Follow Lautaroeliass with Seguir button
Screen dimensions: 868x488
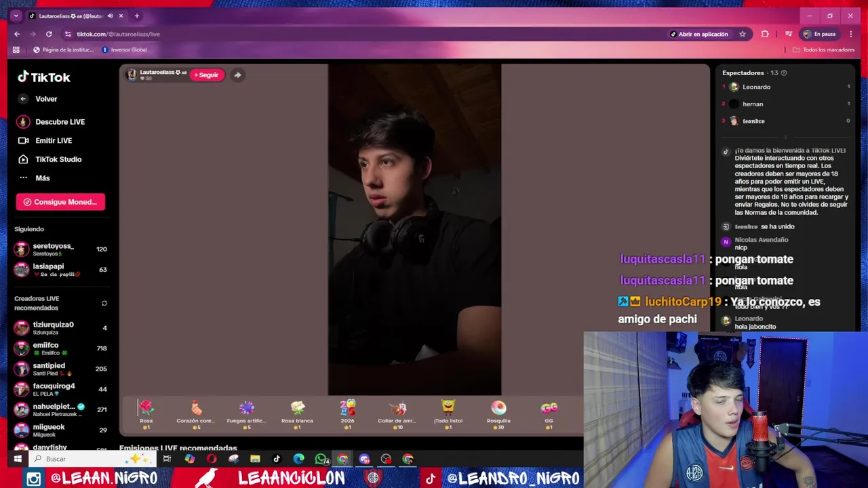[x=207, y=75]
